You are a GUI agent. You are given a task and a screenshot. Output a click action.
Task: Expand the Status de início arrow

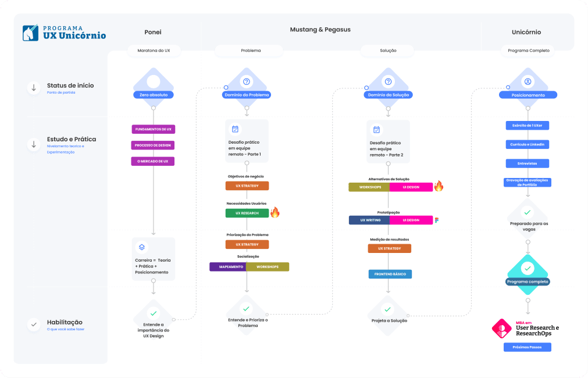(34, 88)
